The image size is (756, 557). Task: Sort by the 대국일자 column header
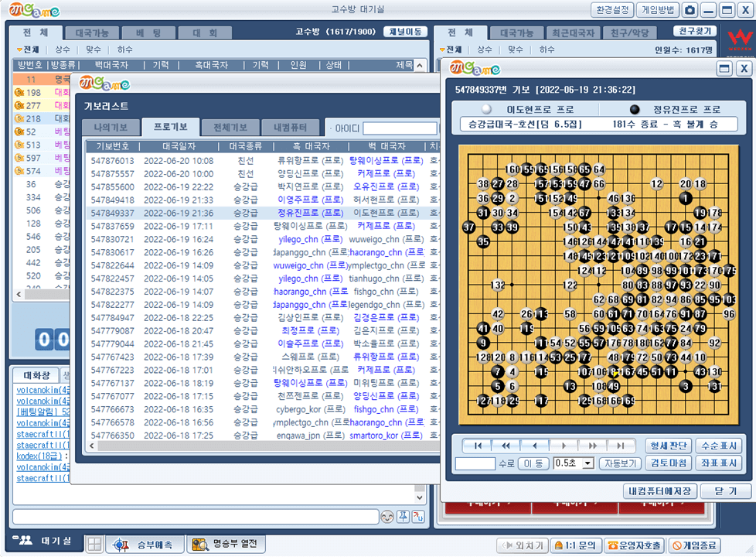click(179, 146)
